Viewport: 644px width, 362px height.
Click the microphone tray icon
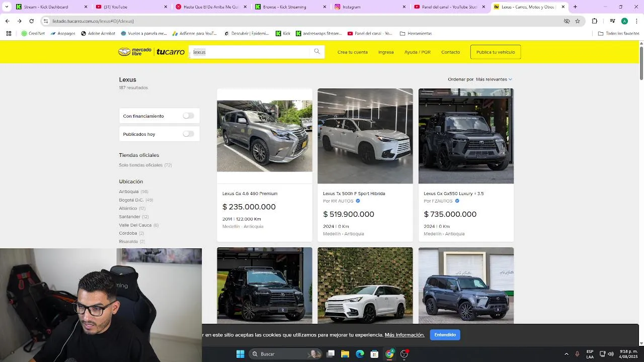click(x=577, y=354)
